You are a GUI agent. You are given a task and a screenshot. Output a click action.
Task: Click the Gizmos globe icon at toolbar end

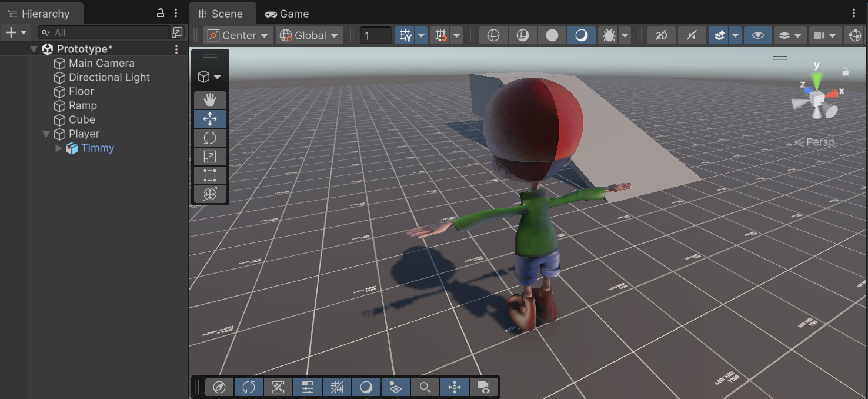854,35
